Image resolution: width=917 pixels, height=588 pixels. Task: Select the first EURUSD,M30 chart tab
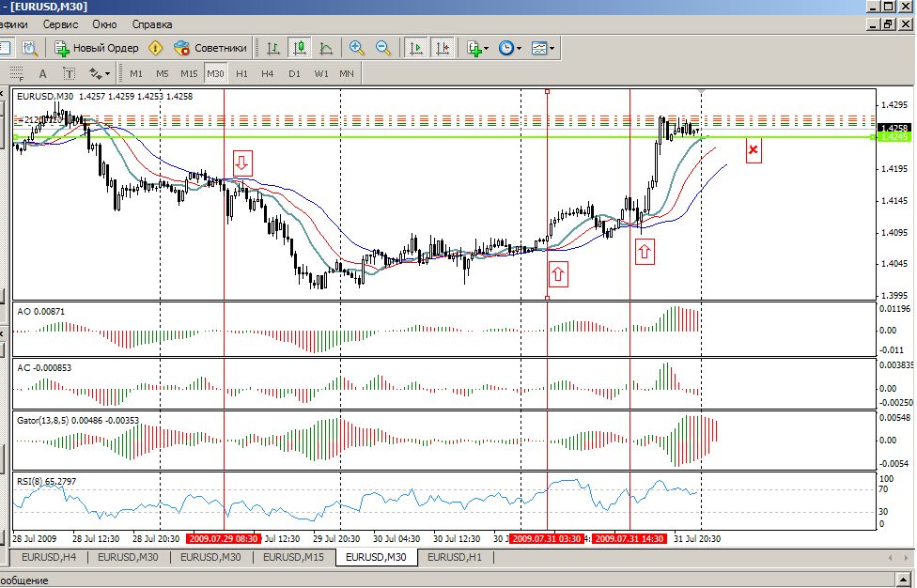coord(128,557)
